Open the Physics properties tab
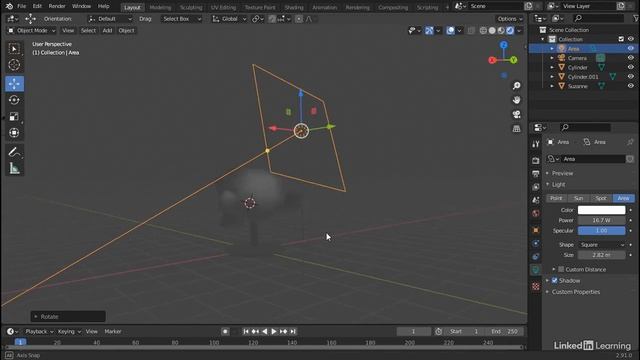Viewport: 640px width, 360px height. [536, 243]
